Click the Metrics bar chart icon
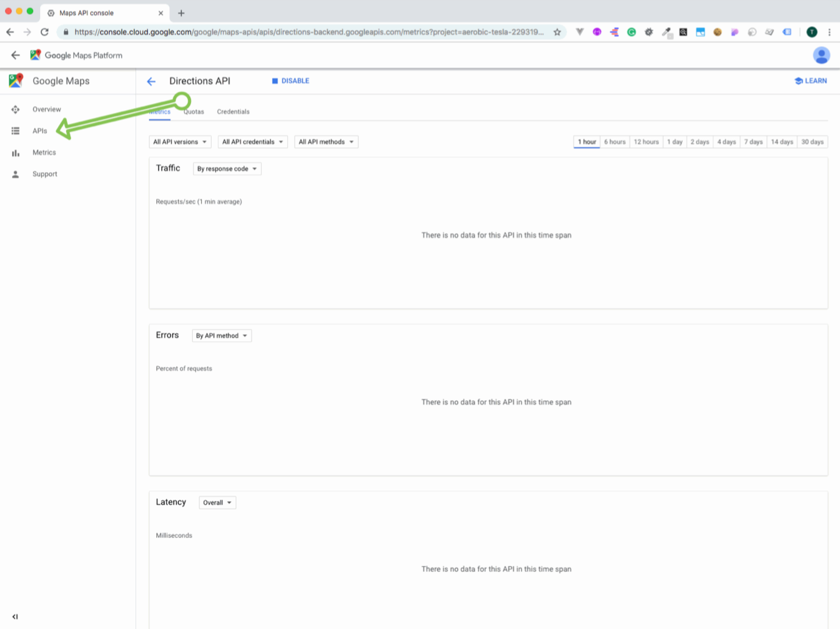This screenshot has width=840, height=629. [x=15, y=153]
